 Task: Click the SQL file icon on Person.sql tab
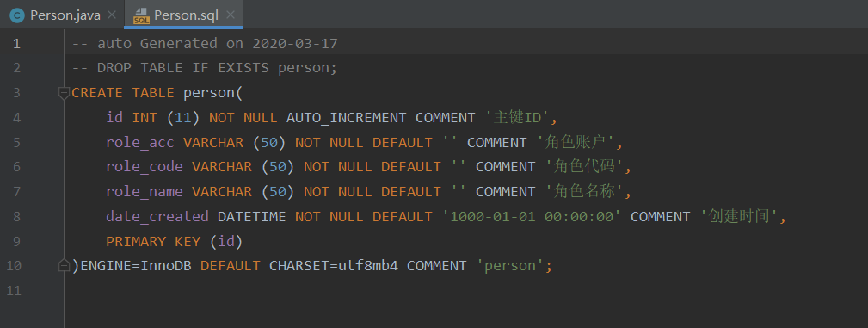[x=141, y=15]
